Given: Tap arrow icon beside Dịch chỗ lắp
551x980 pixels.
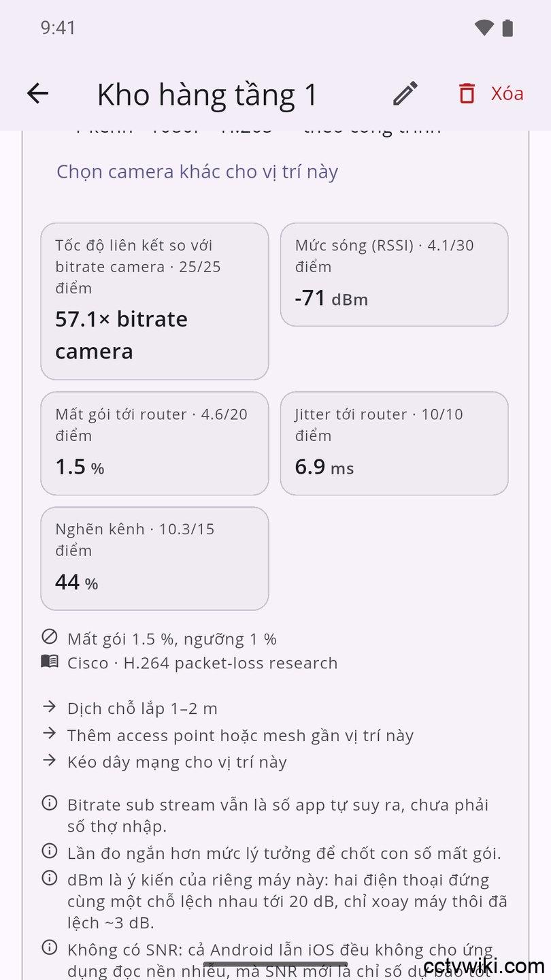Looking at the screenshot, I should [50, 706].
